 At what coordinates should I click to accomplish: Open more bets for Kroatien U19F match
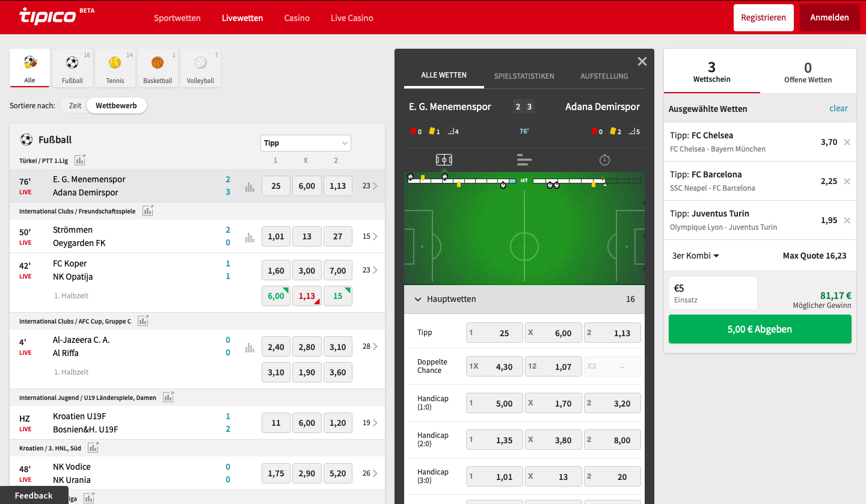(370, 423)
